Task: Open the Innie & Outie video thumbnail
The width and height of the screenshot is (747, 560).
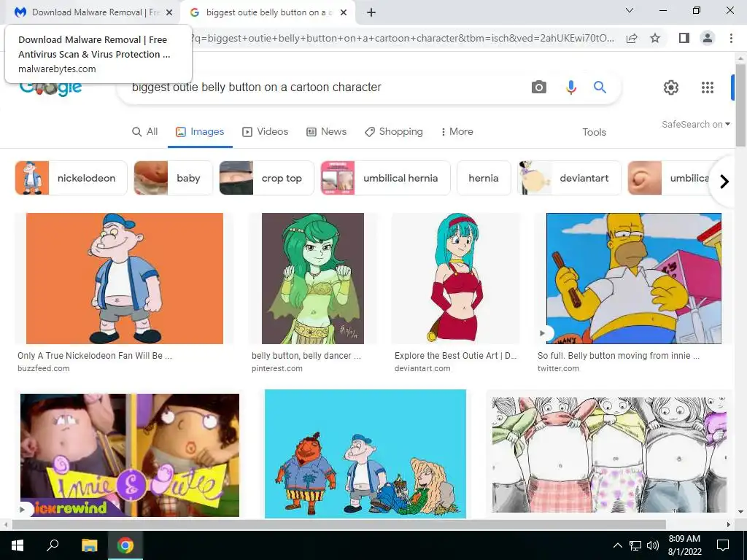Action: (130, 455)
